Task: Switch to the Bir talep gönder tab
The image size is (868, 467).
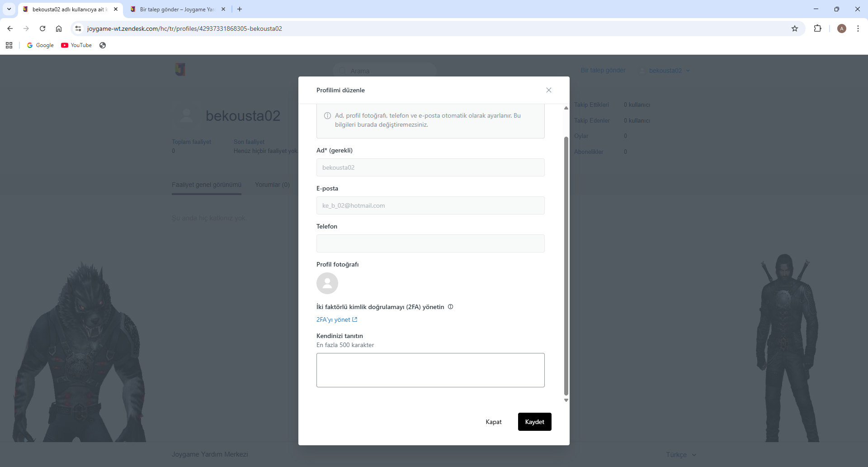Action: click(177, 9)
